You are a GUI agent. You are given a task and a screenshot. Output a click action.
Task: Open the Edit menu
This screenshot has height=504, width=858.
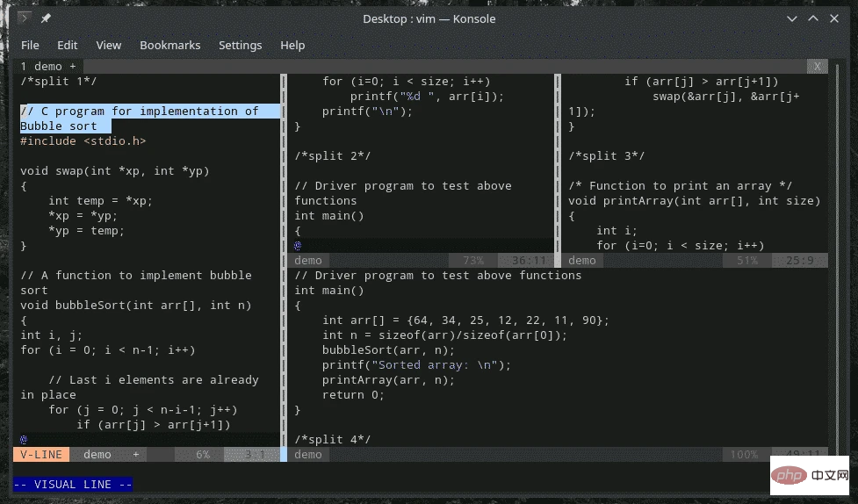pos(68,45)
